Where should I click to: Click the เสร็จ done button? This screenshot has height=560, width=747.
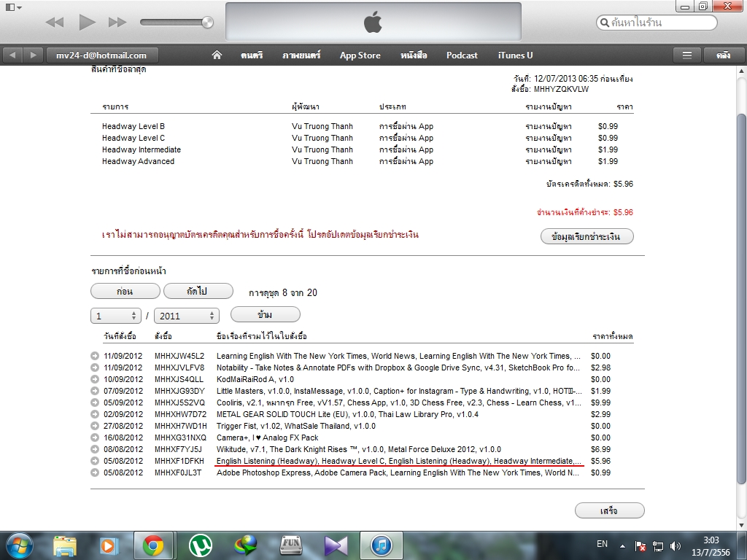609,510
